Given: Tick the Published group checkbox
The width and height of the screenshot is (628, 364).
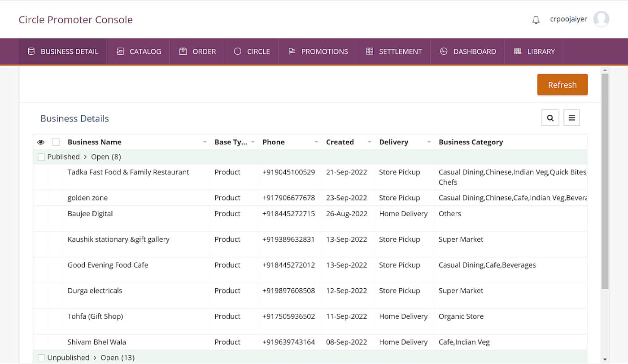Looking at the screenshot, I should tap(41, 157).
